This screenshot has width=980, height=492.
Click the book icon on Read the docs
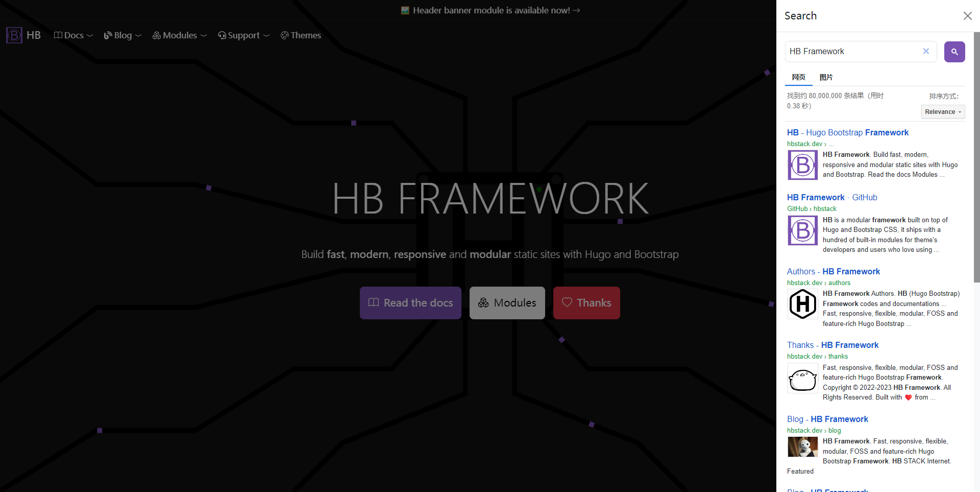374,302
